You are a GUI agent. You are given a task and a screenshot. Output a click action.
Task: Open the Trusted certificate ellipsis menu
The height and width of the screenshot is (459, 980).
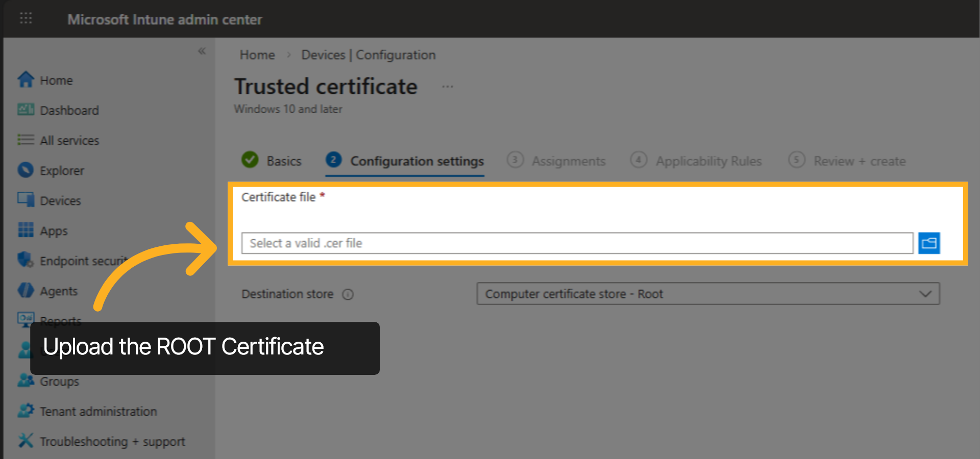(448, 86)
